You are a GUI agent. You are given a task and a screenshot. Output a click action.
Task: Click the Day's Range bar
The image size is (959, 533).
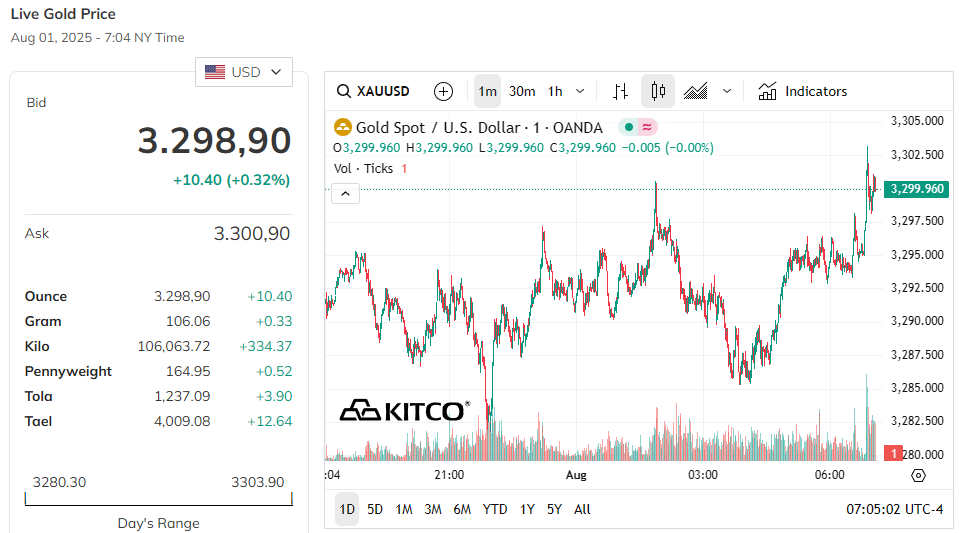(x=158, y=499)
